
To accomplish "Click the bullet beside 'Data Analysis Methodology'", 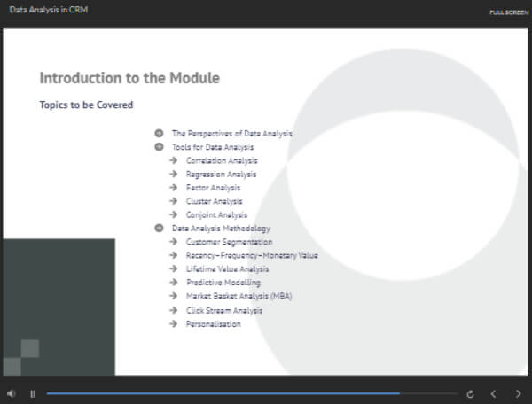I will 159,228.
